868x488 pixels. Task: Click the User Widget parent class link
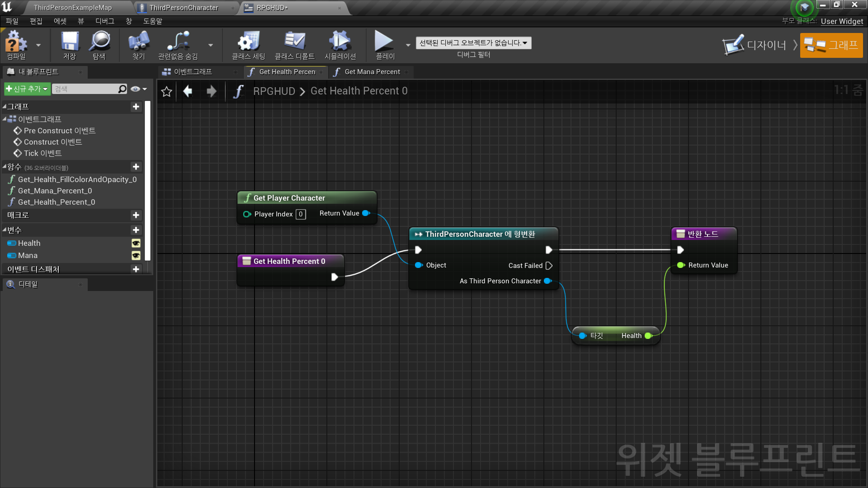(x=841, y=21)
